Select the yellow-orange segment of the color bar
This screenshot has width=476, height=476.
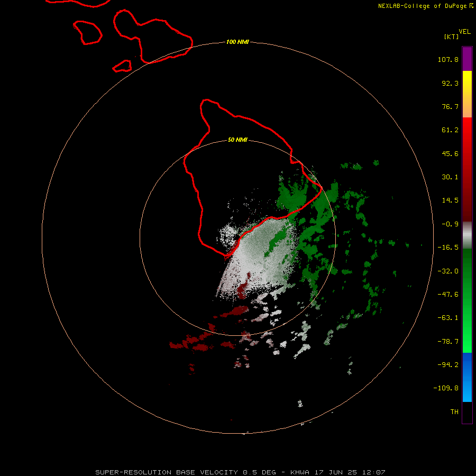coord(467,94)
